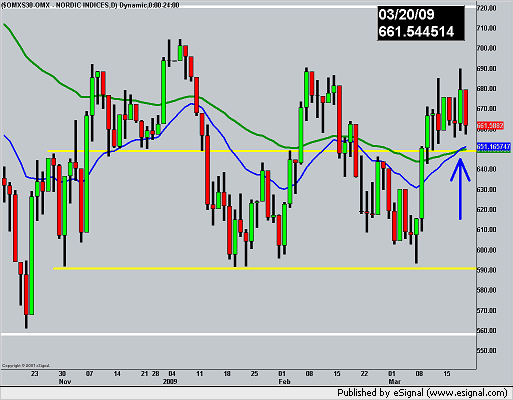Image resolution: width=513 pixels, height=400 pixels.
Task: Select the blue 651.165747 moving average marker
Action: [x=494, y=147]
